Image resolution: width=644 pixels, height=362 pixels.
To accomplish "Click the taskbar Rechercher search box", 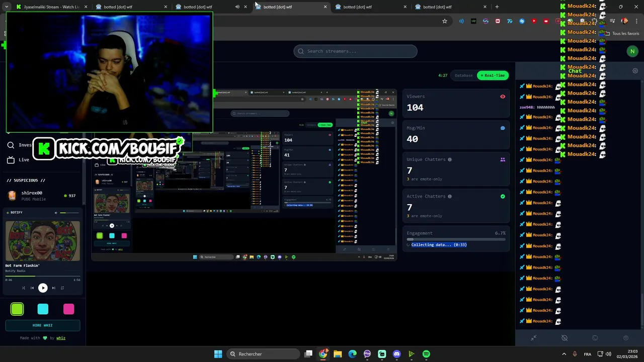I will 263,354.
